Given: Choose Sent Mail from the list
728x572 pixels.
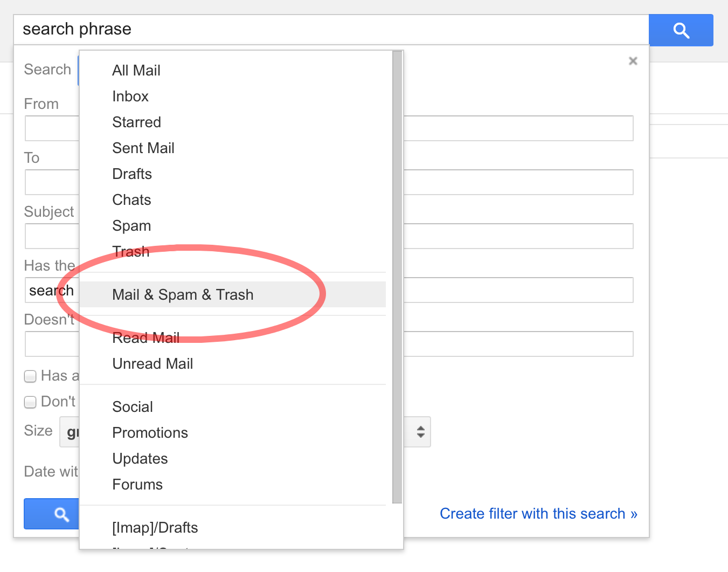Looking at the screenshot, I should click(x=143, y=148).
